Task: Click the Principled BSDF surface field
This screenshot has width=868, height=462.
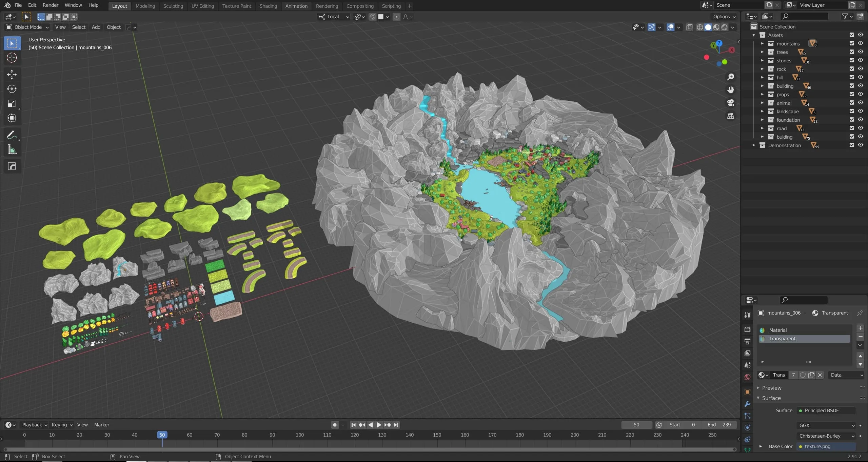Action: (826, 410)
